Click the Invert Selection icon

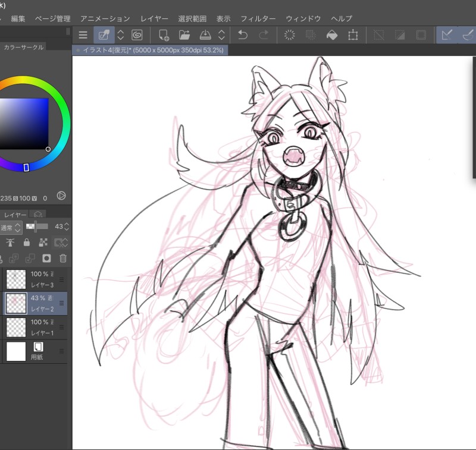click(x=400, y=35)
